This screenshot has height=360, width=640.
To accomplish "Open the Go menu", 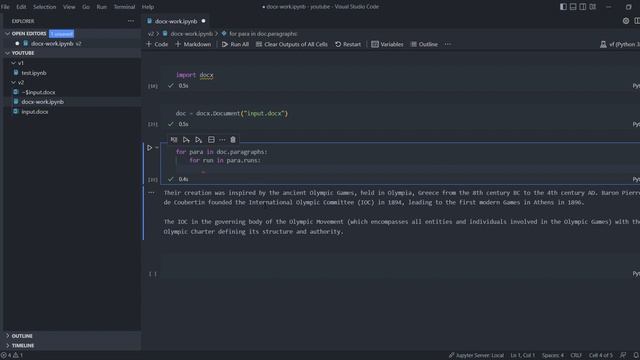I will (86, 7).
